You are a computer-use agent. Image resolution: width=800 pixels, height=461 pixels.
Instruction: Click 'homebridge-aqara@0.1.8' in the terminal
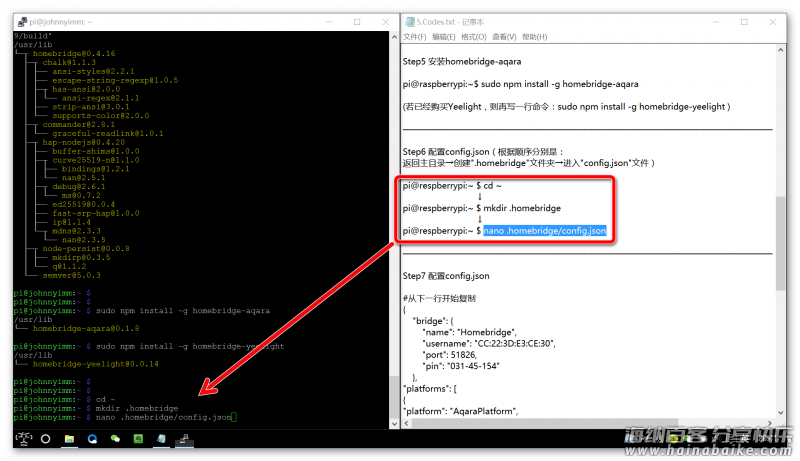point(86,328)
